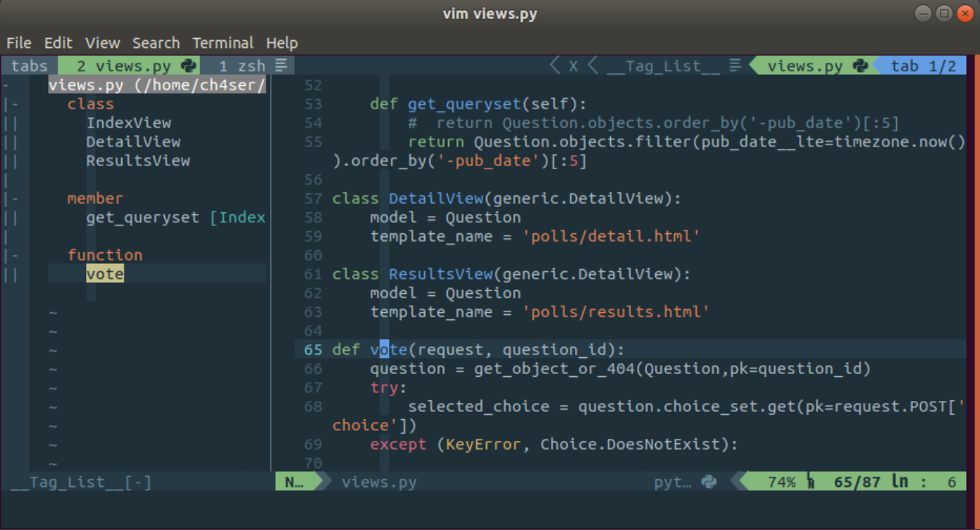Open the Help menu
This screenshot has width=980, height=530.
(282, 43)
